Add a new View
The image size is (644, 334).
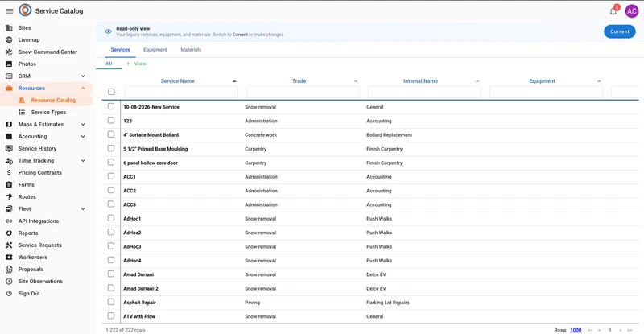click(136, 64)
